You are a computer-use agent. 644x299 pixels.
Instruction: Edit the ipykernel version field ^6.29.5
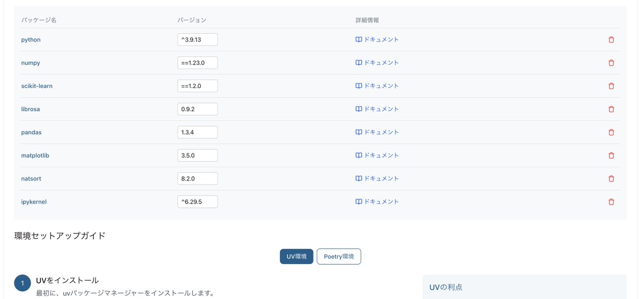[197, 202]
